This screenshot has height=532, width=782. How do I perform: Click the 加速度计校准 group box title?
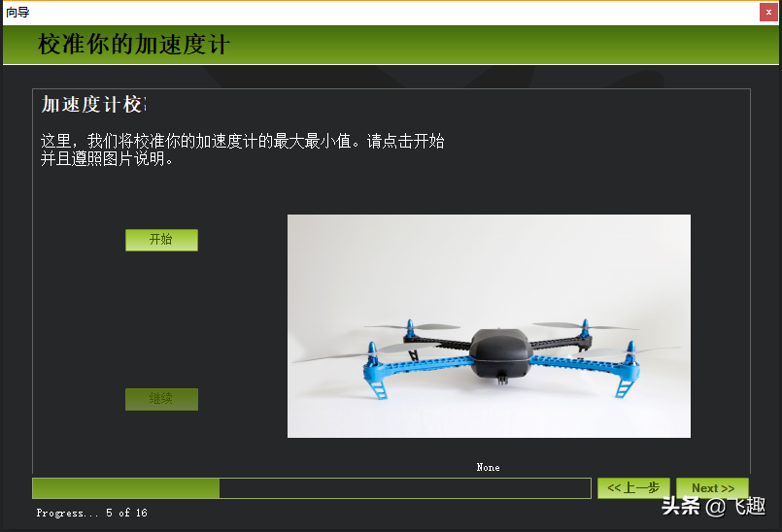pos(93,104)
